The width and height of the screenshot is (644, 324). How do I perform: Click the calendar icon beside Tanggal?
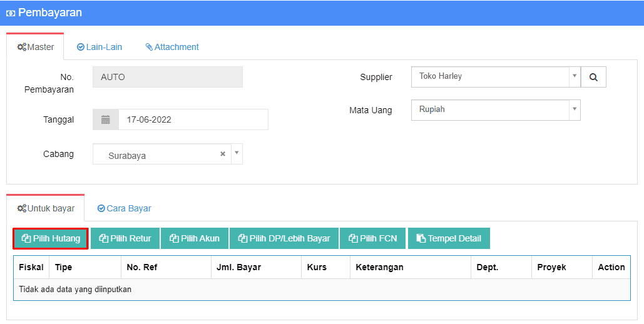tap(106, 119)
